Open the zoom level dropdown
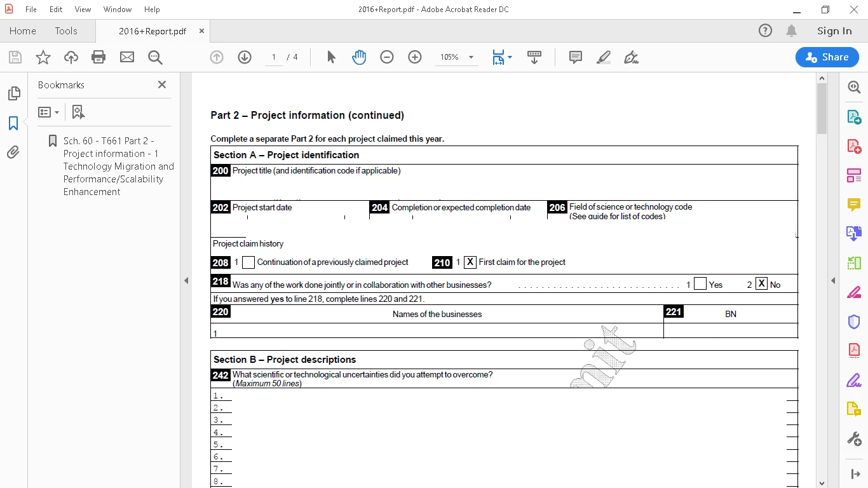This screenshot has width=868, height=488. (471, 57)
